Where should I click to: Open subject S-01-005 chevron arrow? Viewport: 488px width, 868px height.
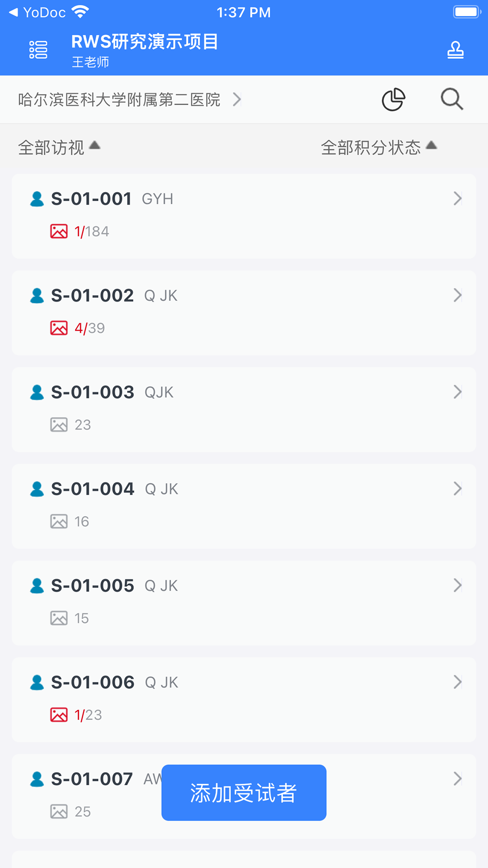click(x=457, y=585)
